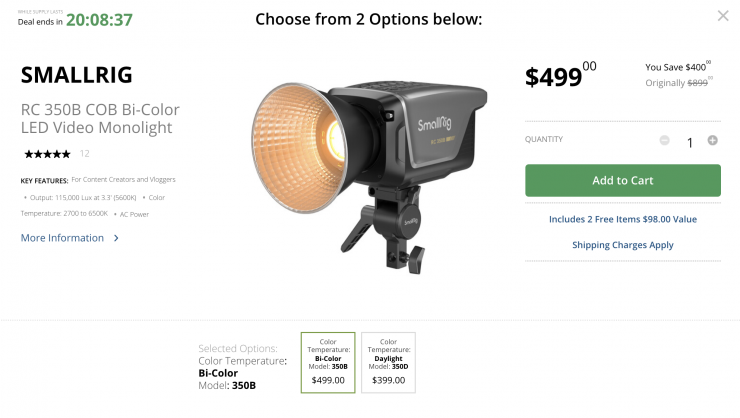Click the RC 350B COB product title
Image resolution: width=740 pixels, height=418 pixels.
pos(100,118)
